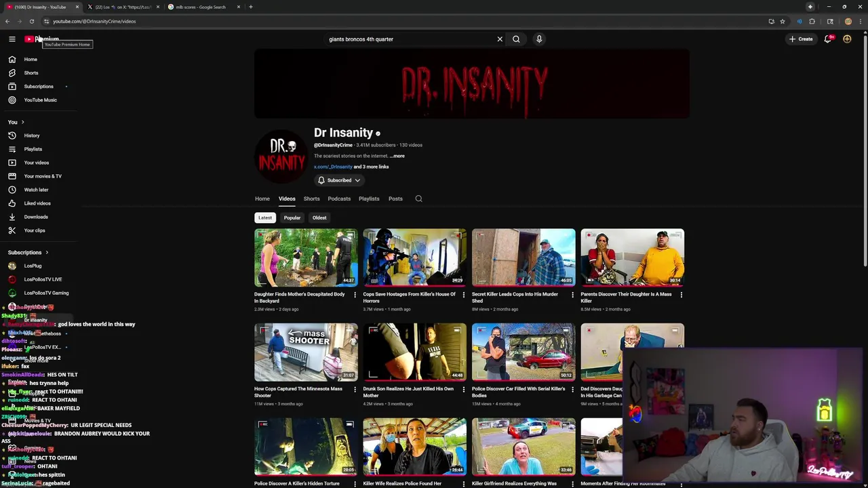Open options for Cops Save Hostages video
The height and width of the screenshot is (488, 868).
pos(464,295)
